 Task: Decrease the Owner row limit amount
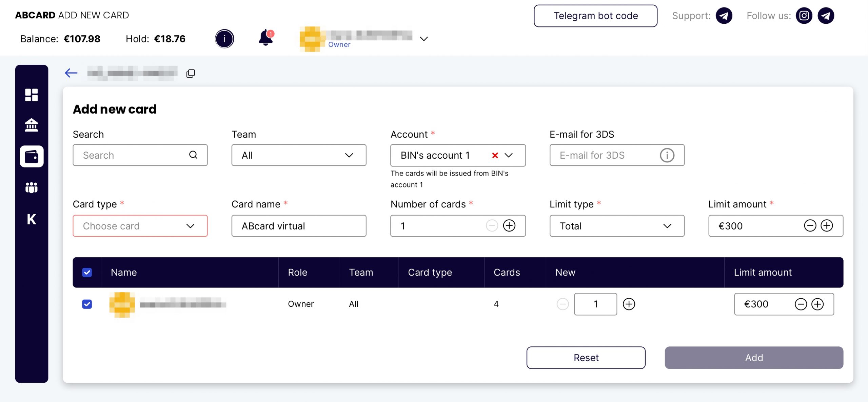[x=801, y=304]
